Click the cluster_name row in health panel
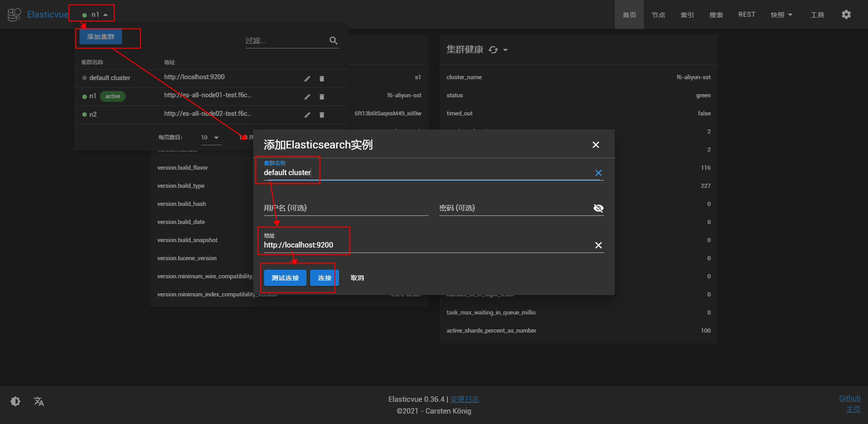 [x=579, y=77]
